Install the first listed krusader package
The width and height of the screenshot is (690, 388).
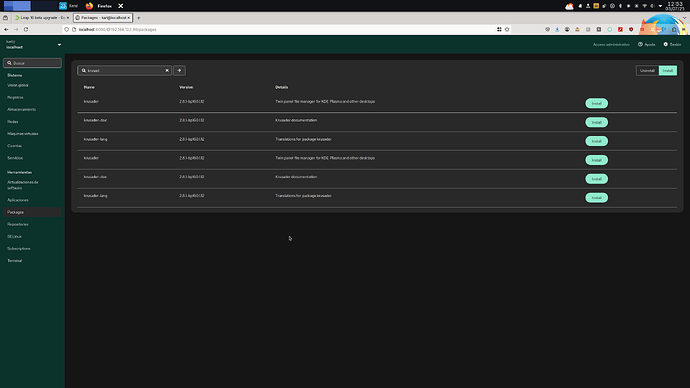pos(596,103)
